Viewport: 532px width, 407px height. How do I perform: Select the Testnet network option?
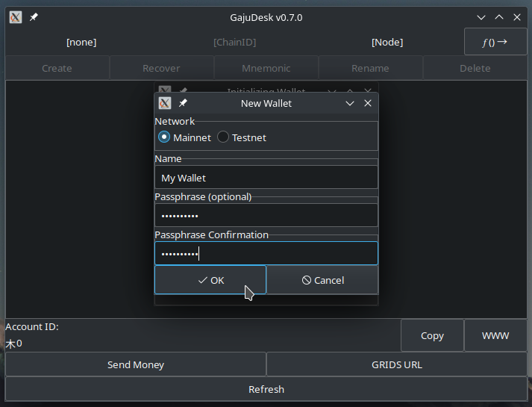coord(223,137)
